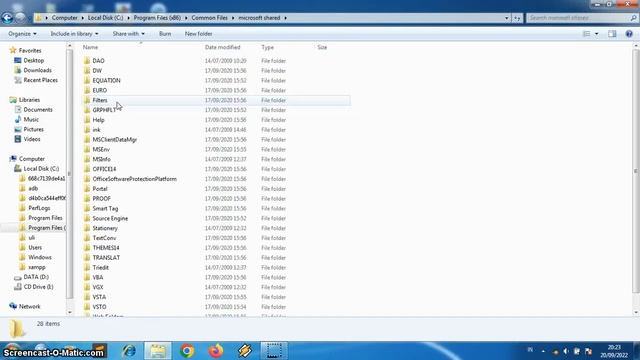Select Network in navigation pane

29,306
